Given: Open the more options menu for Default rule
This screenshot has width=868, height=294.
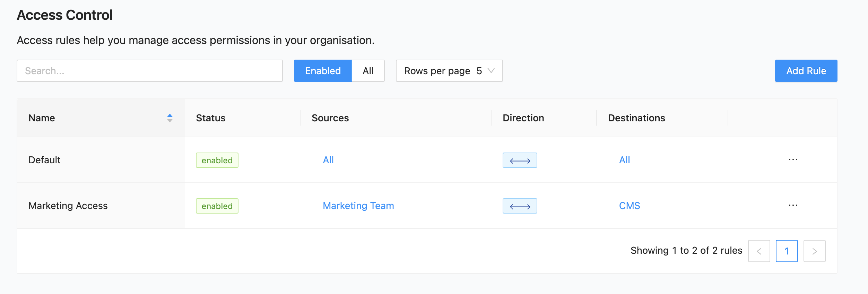Looking at the screenshot, I should click(793, 160).
